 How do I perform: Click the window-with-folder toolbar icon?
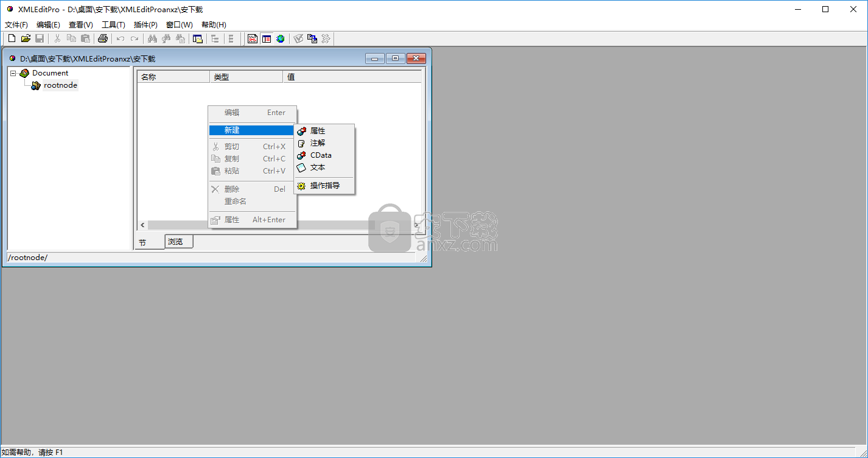point(198,38)
